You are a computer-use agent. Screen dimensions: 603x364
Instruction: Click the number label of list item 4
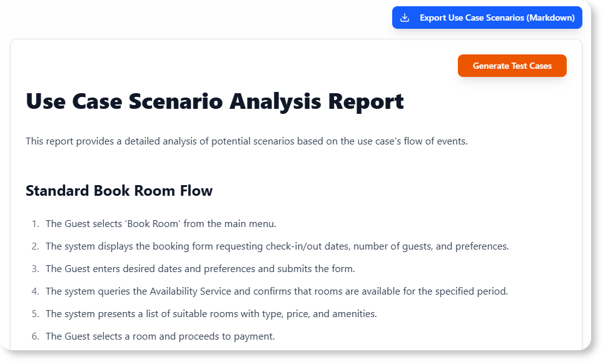pyautogui.click(x=34, y=291)
